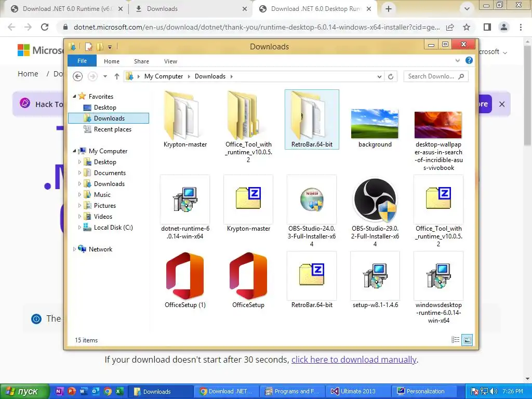
Task: Select Desktop under Favorites
Action: pos(105,107)
